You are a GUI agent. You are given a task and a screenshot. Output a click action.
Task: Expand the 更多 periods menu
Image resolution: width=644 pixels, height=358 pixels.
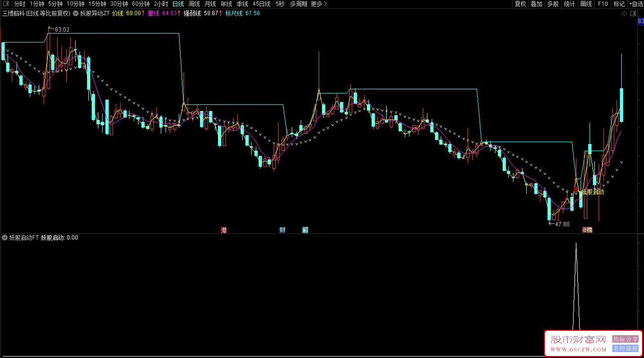pyautogui.click(x=319, y=4)
